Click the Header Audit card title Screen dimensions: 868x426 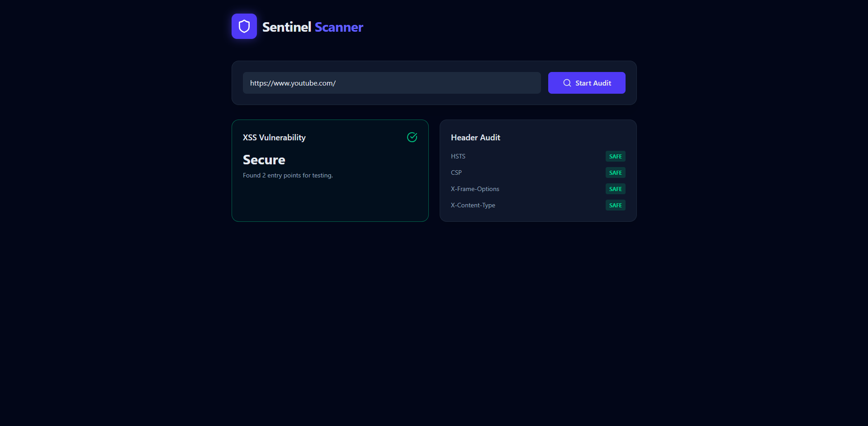coord(475,137)
